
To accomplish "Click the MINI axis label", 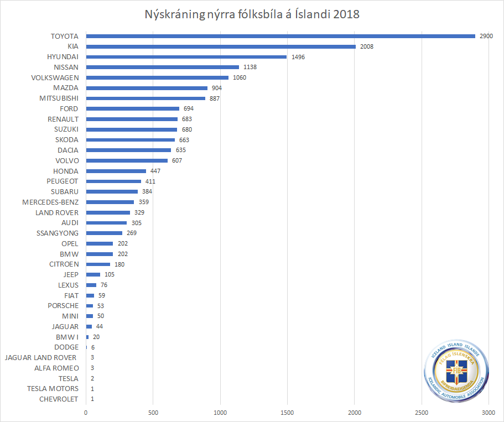I will (x=70, y=316).
